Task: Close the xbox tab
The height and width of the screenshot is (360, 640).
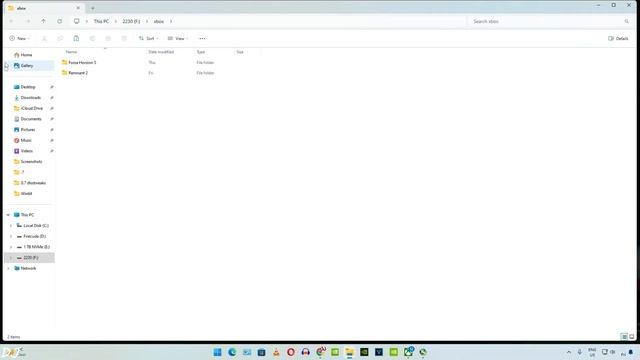Action: pyautogui.click(x=78, y=8)
